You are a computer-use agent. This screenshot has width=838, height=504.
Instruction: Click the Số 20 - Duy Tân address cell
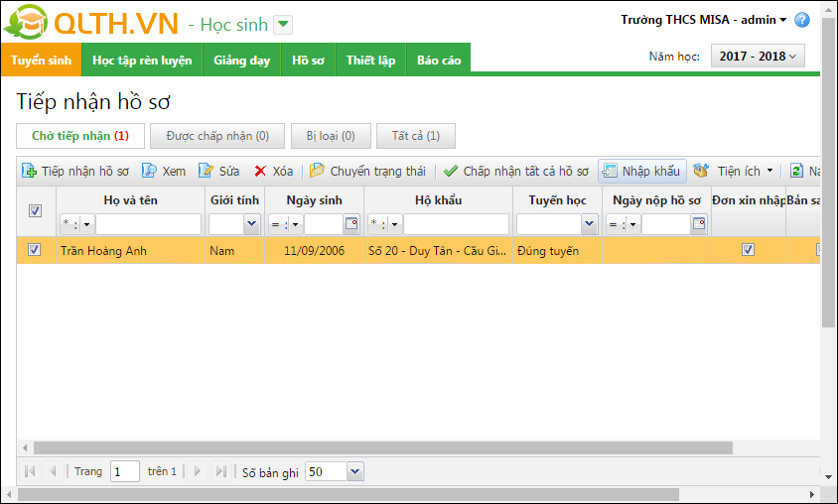(438, 250)
